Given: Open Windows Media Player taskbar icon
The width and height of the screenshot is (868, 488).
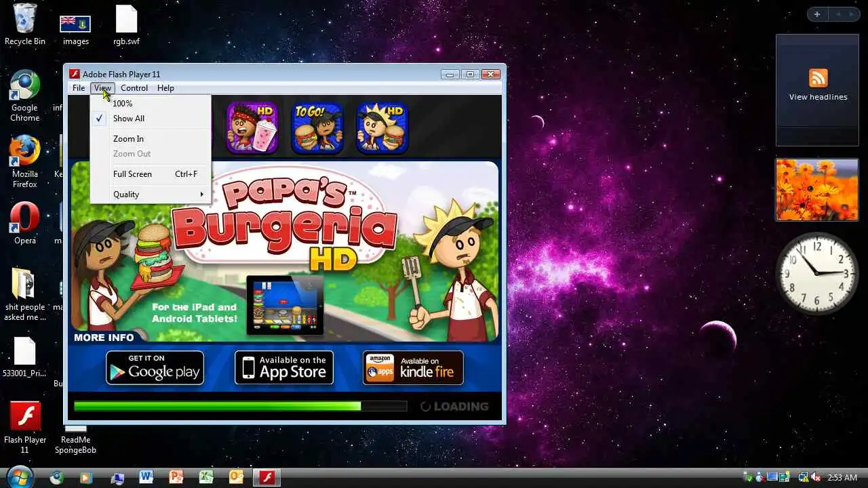Looking at the screenshot, I should click(x=86, y=477).
